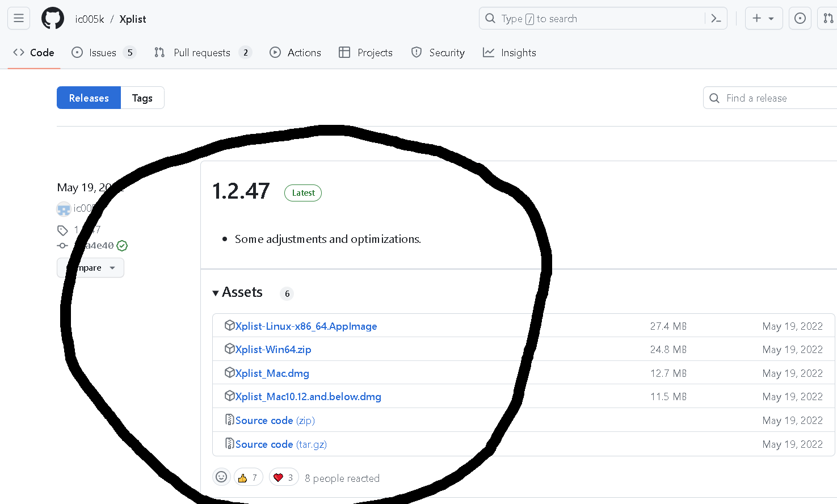Open the Xplist repository link

click(133, 19)
